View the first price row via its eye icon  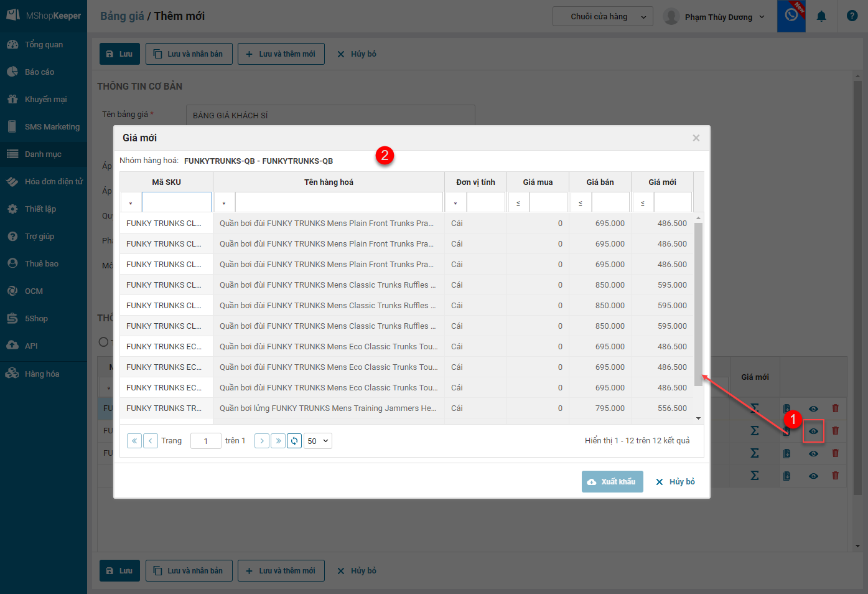coord(813,408)
